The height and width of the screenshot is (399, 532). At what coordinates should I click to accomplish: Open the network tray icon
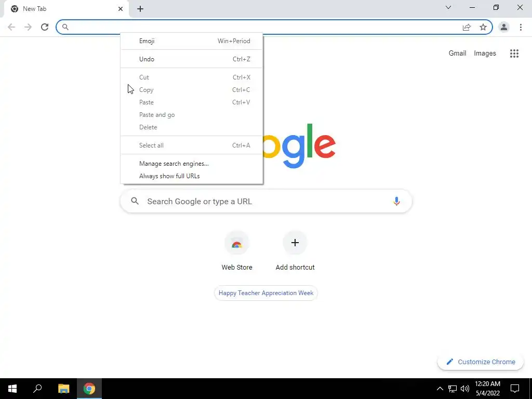click(x=453, y=389)
